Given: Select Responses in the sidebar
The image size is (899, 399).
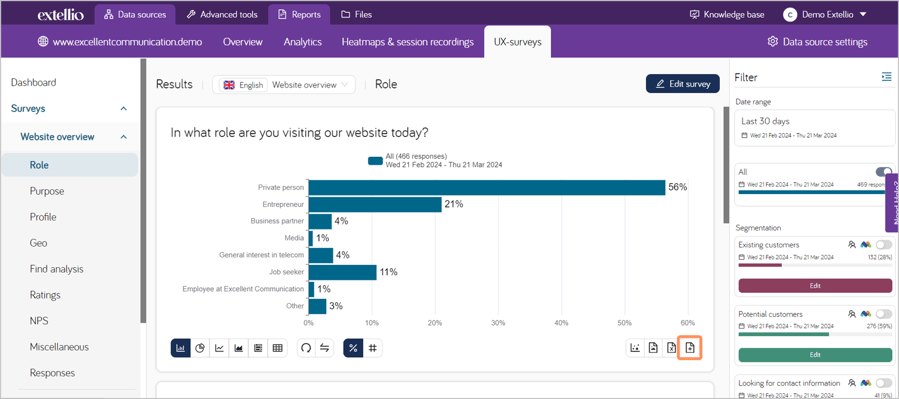Looking at the screenshot, I should [52, 373].
